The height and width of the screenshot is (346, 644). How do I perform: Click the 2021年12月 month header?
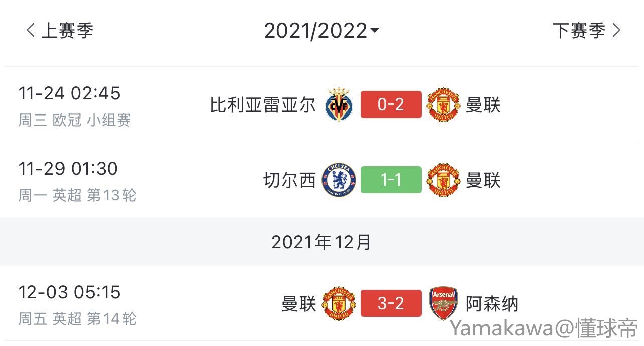(x=321, y=242)
